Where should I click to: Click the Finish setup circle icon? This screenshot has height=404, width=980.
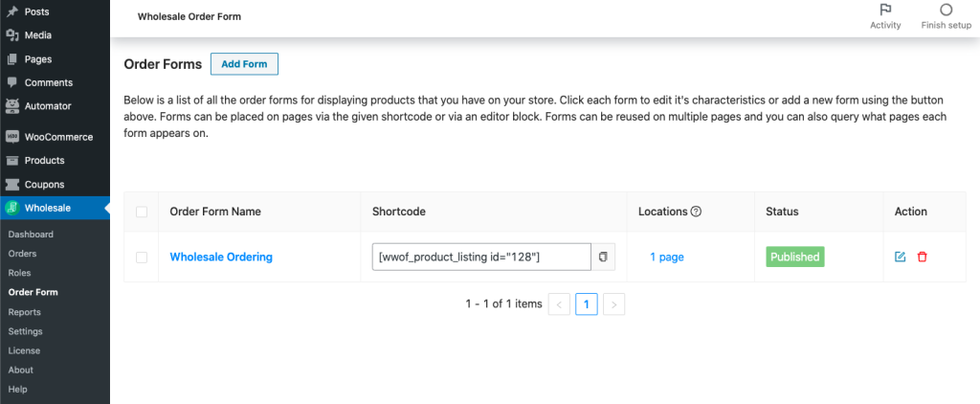point(947,10)
